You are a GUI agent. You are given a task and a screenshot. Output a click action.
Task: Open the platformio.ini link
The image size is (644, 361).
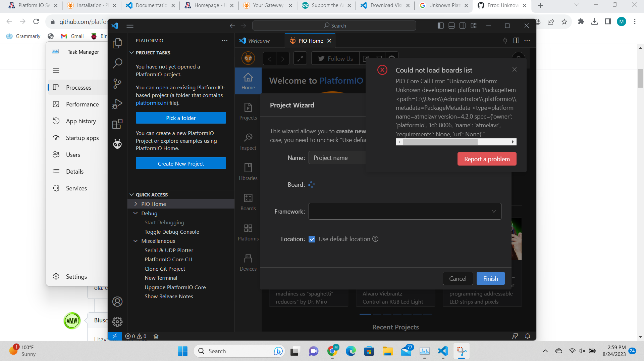(152, 103)
